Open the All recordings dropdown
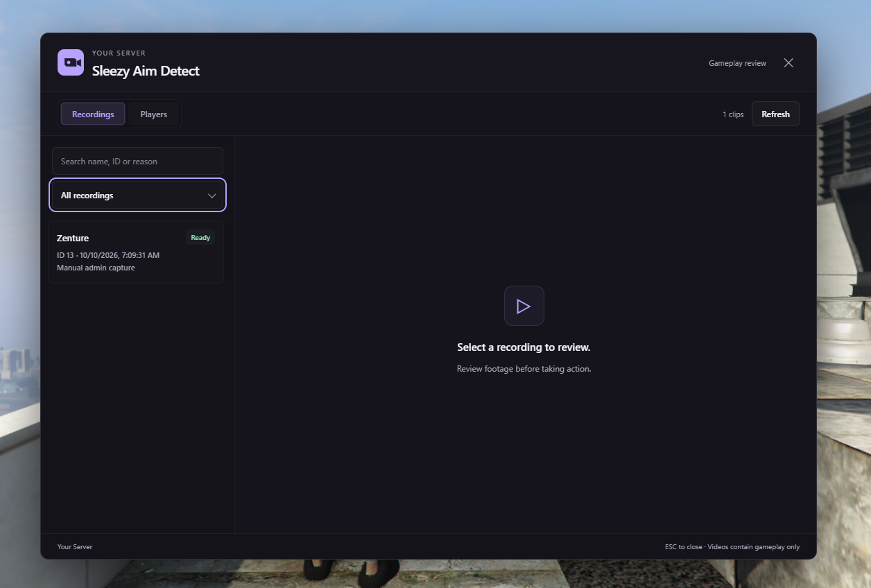This screenshot has height=588, width=871. pos(137,195)
